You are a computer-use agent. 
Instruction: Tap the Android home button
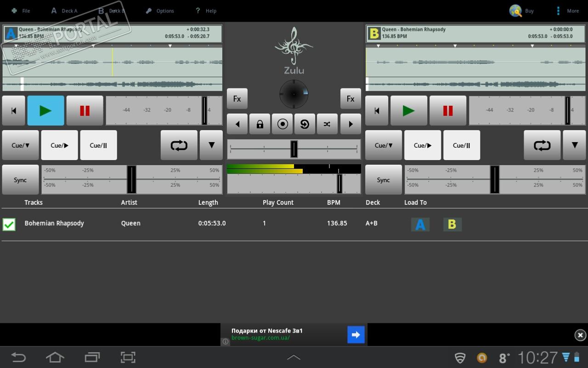55,357
